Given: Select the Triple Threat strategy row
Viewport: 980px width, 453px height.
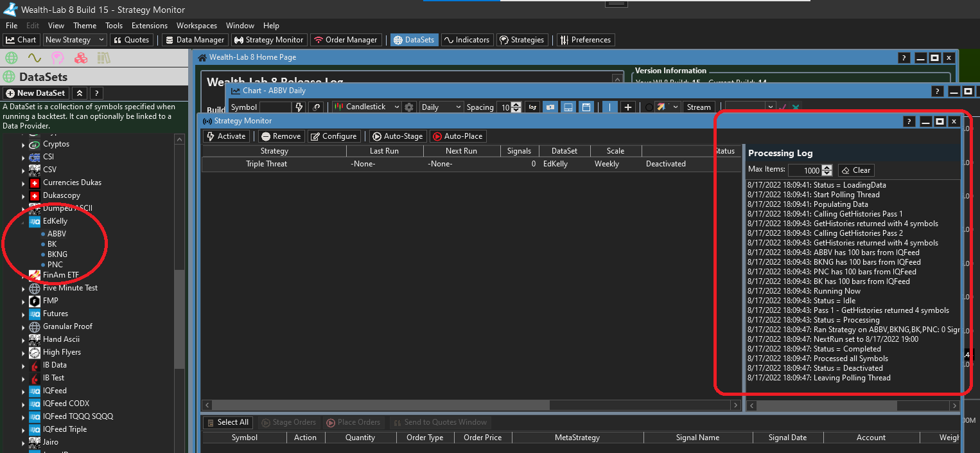Looking at the screenshot, I should pyautogui.click(x=471, y=164).
